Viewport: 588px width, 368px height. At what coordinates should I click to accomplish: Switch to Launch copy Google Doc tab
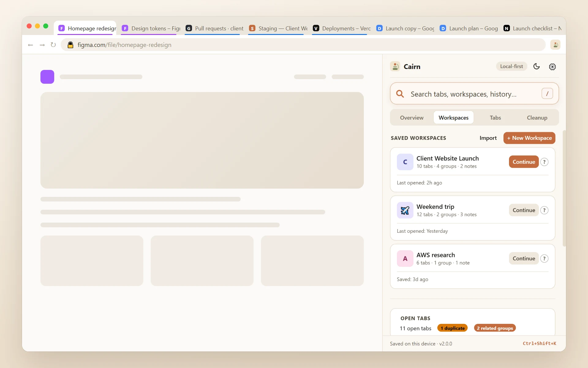[x=405, y=29]
